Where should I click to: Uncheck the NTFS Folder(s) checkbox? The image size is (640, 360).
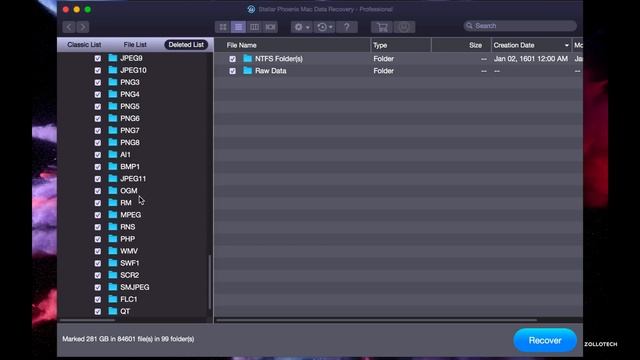(232, 59)
